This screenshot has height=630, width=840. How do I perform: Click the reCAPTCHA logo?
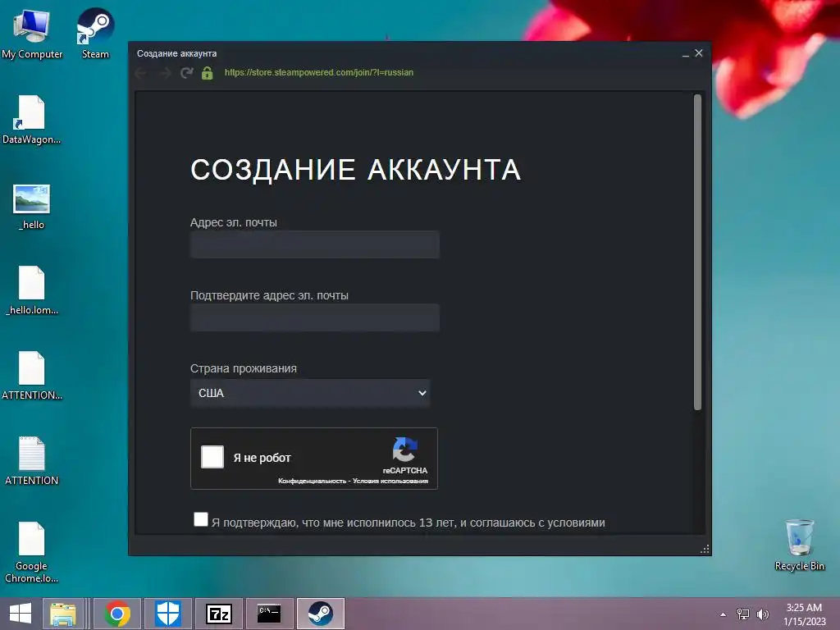click(x=405, y=449)
